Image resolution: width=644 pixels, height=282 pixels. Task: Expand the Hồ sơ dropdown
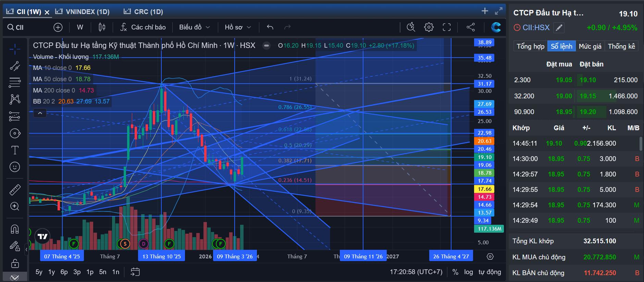tap(238, 27)
